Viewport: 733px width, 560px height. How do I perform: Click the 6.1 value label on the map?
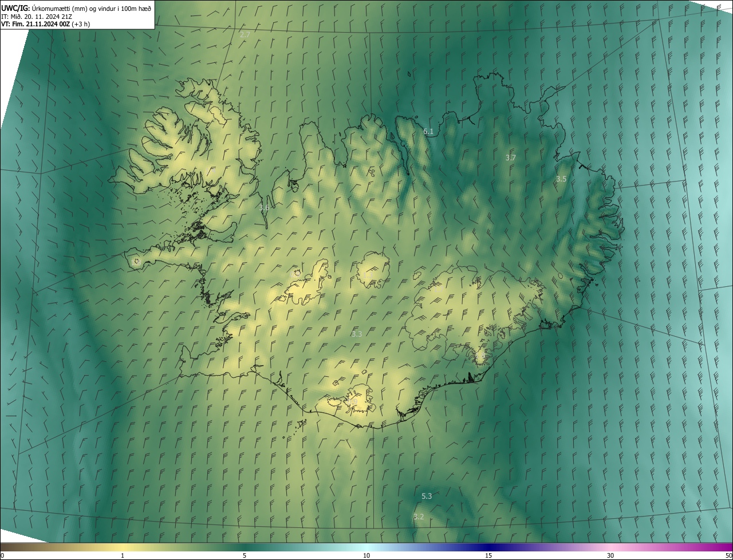pos(428,132)
